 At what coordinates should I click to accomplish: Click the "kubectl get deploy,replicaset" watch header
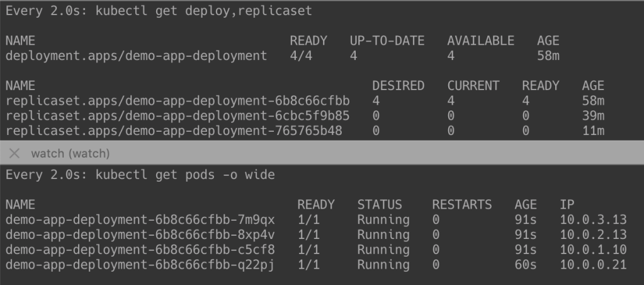tap(159, 11)
